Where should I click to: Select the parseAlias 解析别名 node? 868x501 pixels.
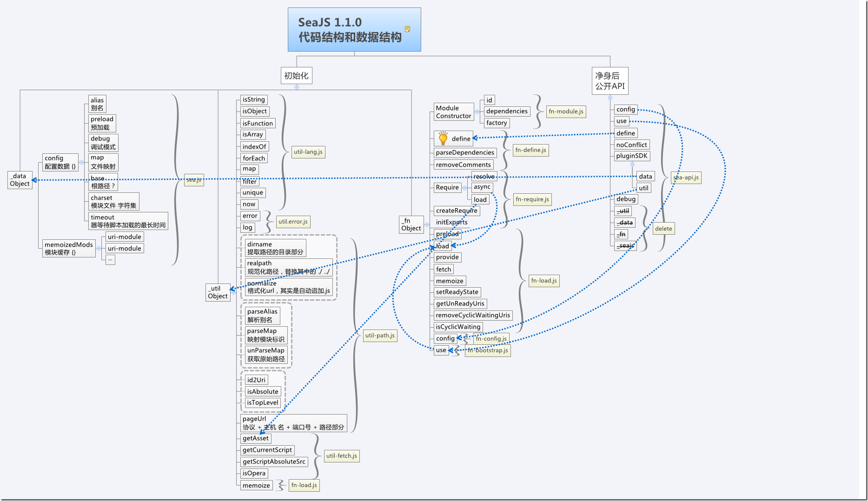[263, 316]
